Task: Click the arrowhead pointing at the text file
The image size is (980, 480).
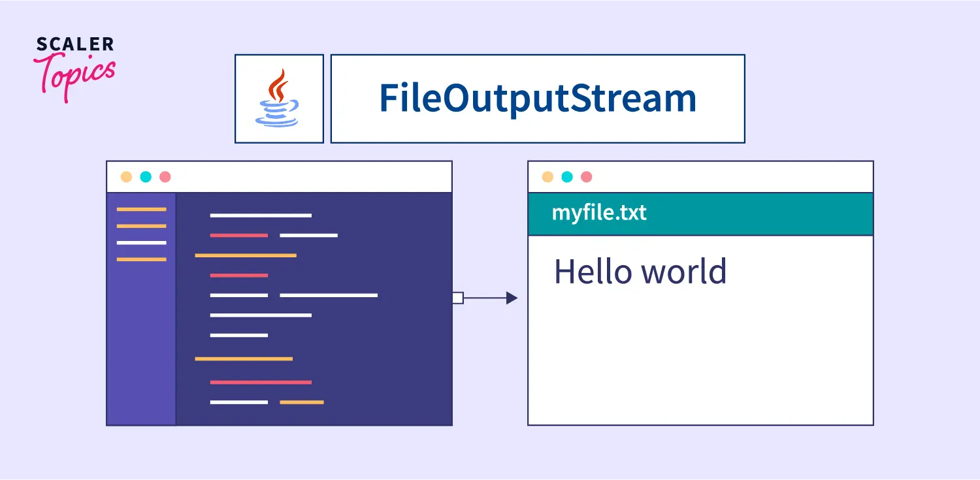Action: click(x=512, y=298)
